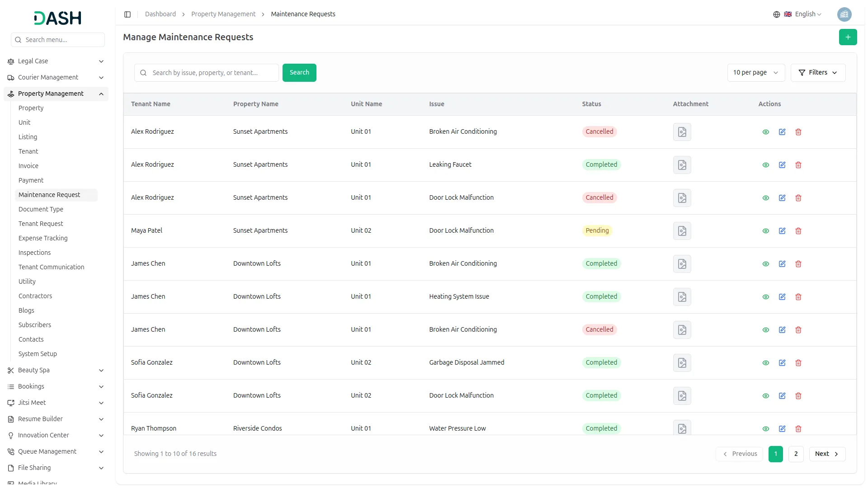
Task: Open attachment for Heating System Issue
Action: [x=682, y=297]
